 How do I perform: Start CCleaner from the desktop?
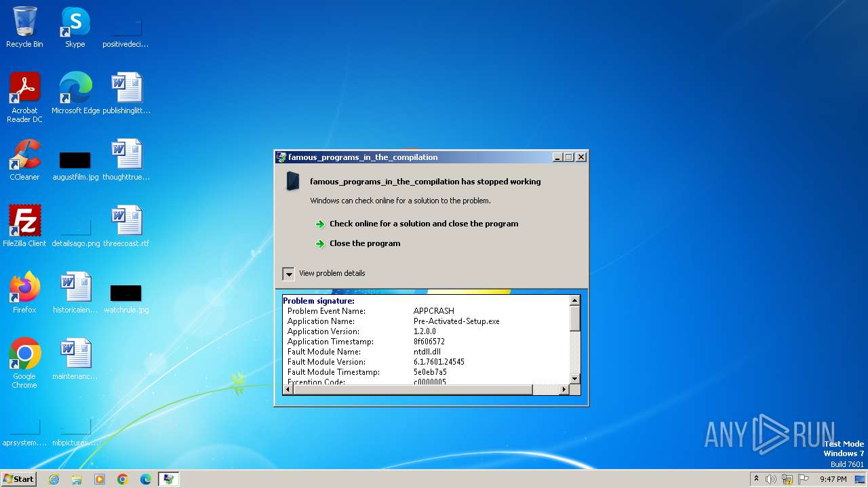pos(24,159)
